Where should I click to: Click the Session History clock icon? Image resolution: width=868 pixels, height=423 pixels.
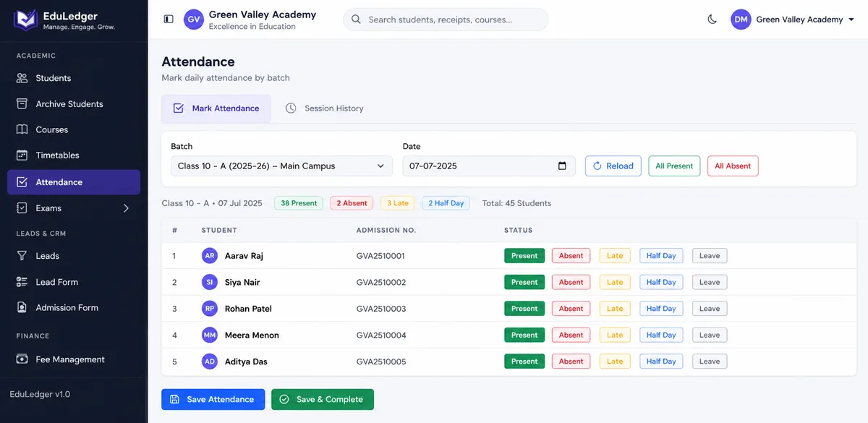coord(291,108)
